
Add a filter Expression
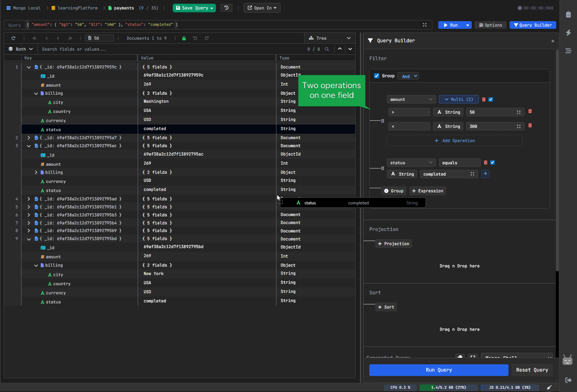428,191
